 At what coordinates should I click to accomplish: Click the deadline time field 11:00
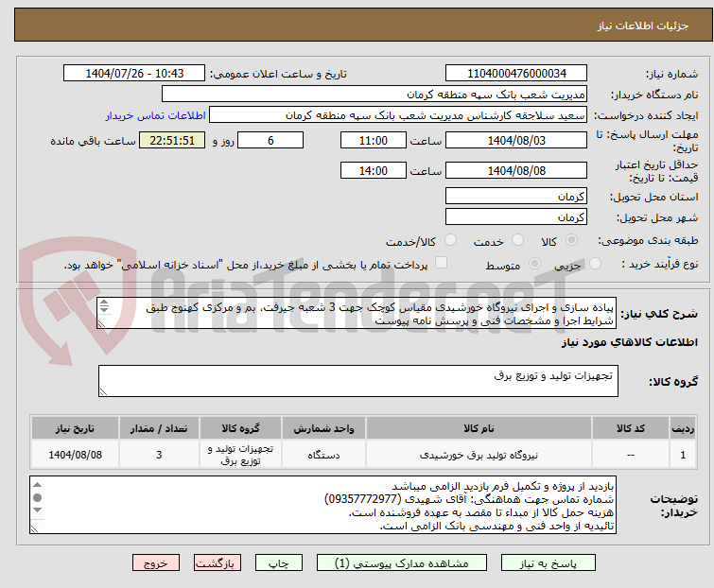pos(374,140)
